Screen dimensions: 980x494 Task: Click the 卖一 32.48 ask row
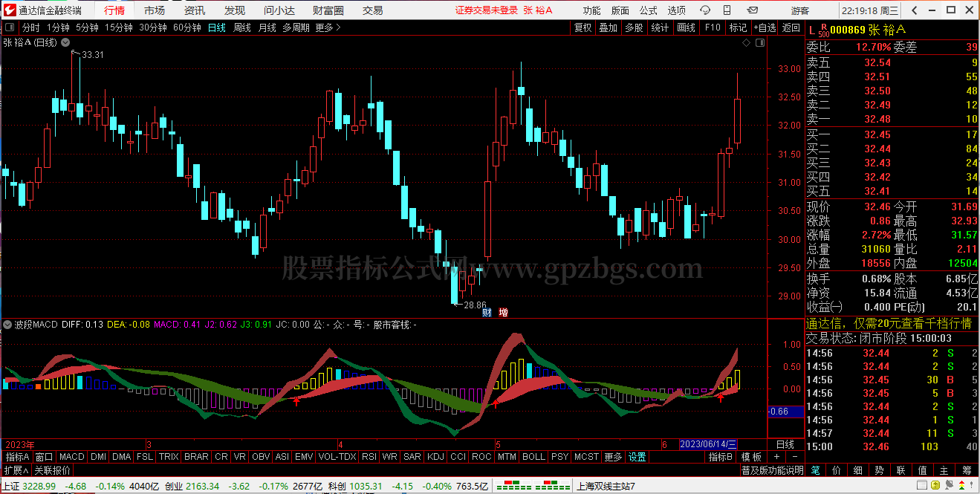[x=892, y=120]
